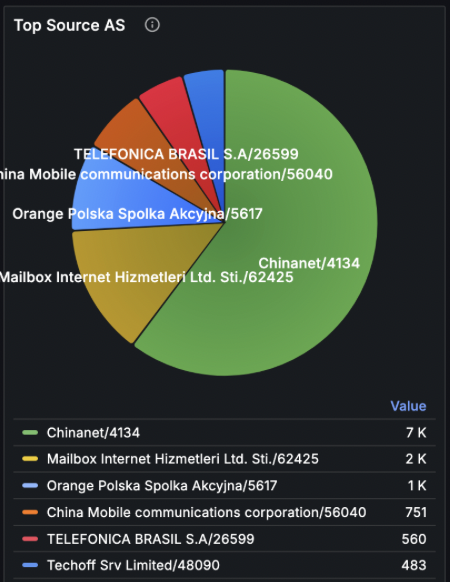Click the orange China Mobile legend swatch
Viewport: 450px width, 582px height.
(30, 512)
